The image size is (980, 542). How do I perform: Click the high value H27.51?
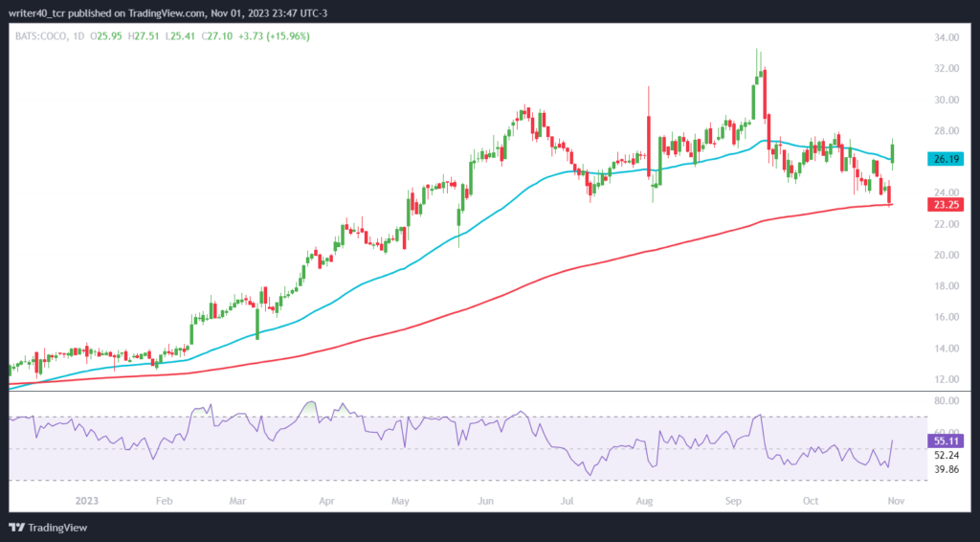144,36
